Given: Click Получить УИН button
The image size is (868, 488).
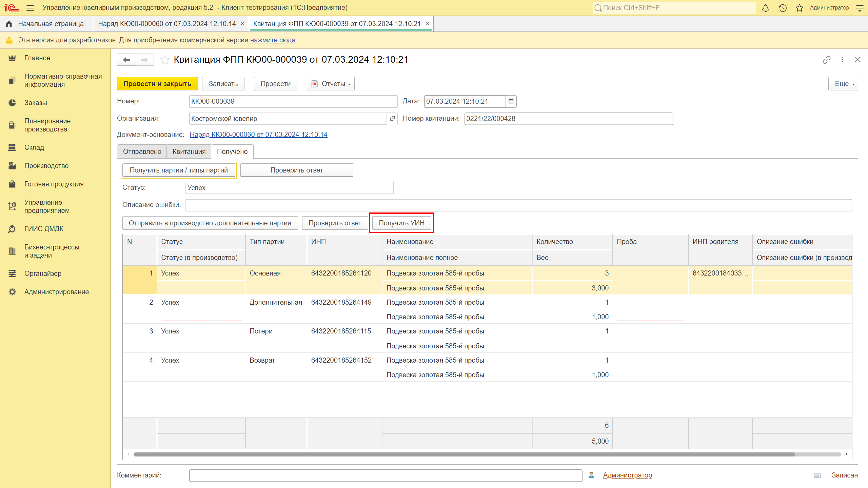Looking at the screenshot, I should pyautogui.click(x=401, y=223).
